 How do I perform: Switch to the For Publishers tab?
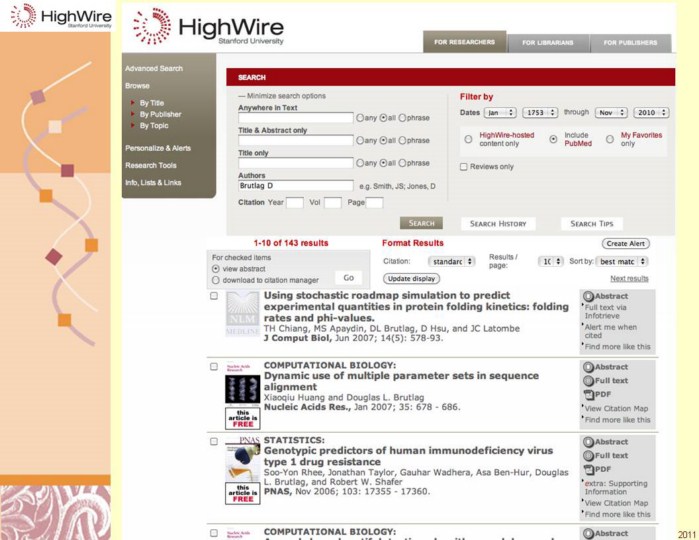[630, 43]
